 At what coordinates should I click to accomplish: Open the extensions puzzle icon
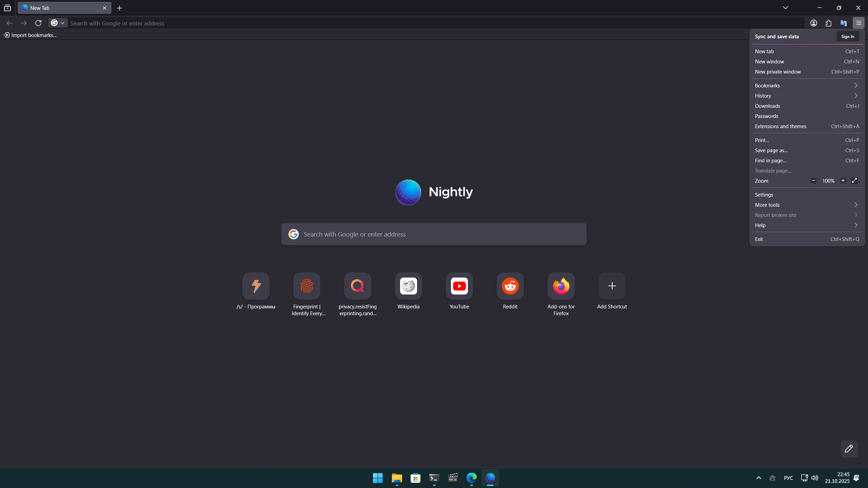pos(828,23)
